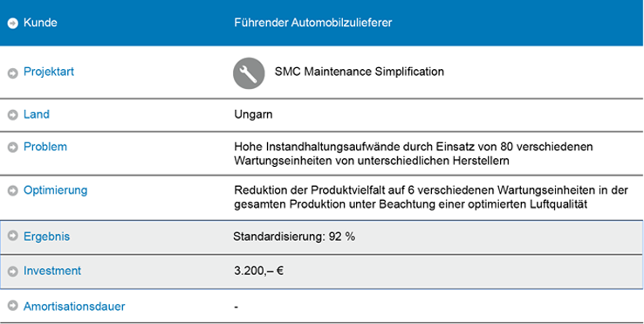Viewport: 644px width, 324px height.
Task: Click the arrow icon next to Projektart
Action: pyautogui.click(x=13, y=73)
